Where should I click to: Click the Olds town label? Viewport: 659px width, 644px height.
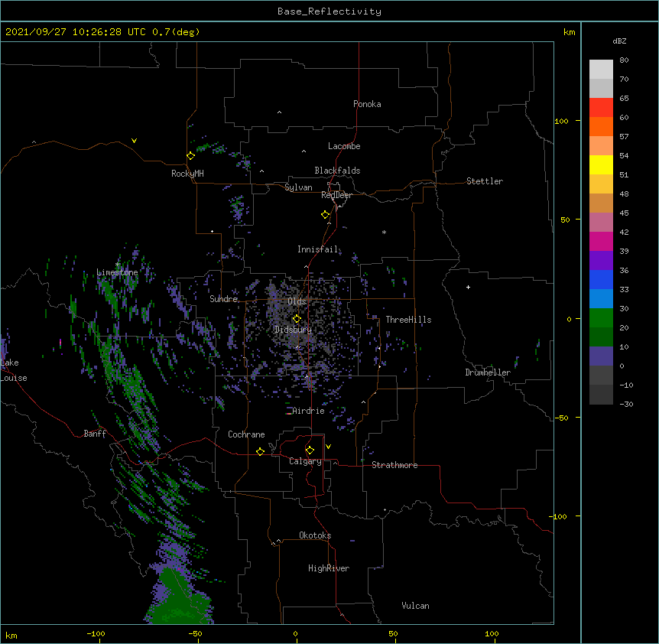[297, 301]
